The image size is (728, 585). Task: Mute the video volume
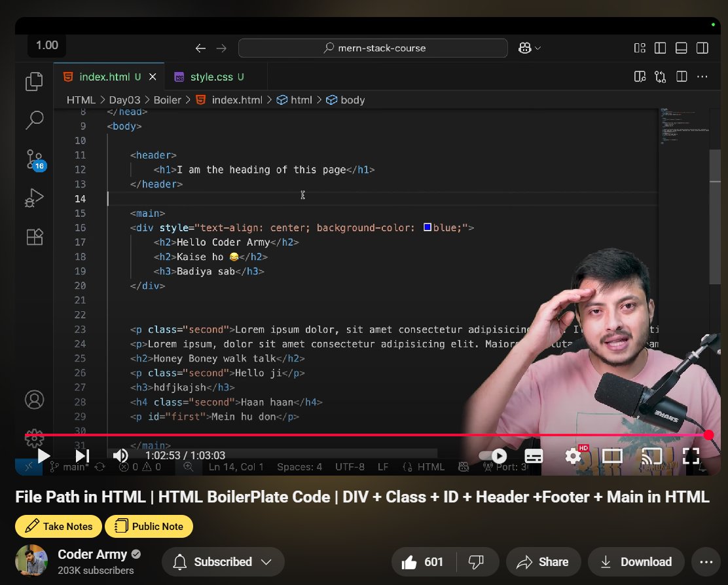(120, 456)
